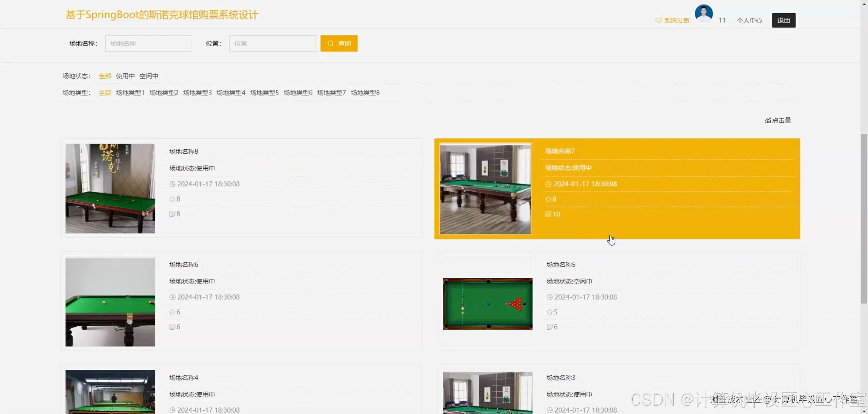Viewport: 868px width, 414px height.
Task: Click the 场地名称5 snooker table thumbnail
Action: (x=488, y=304)
